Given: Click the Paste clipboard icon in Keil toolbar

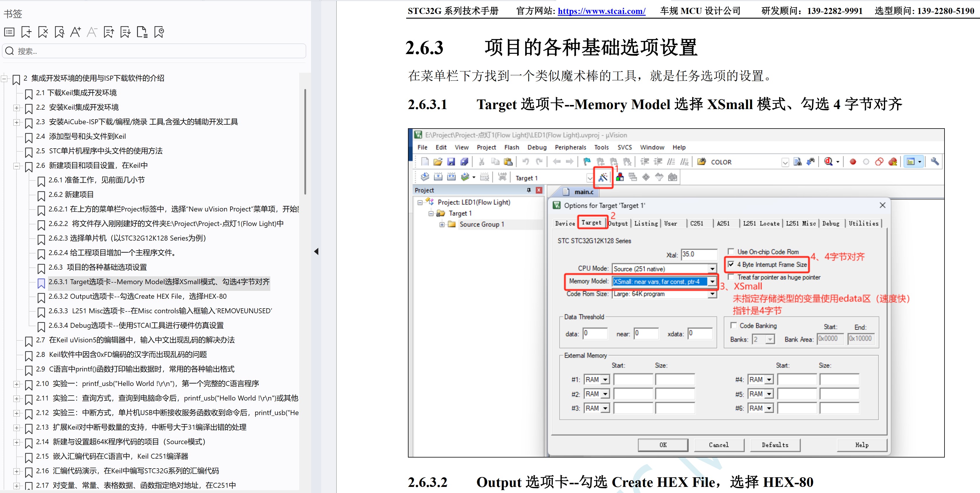Looking at the screenshot, I should coord(508,162).
